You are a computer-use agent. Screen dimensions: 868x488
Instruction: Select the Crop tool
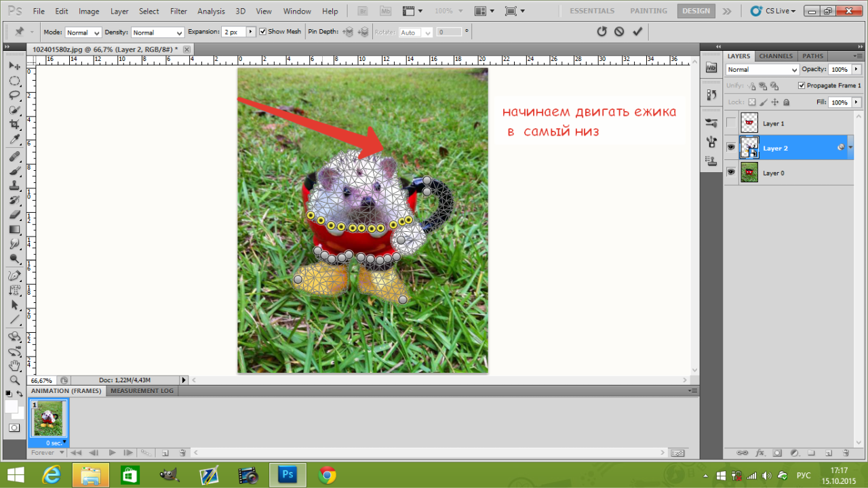(x=14, y=125)
